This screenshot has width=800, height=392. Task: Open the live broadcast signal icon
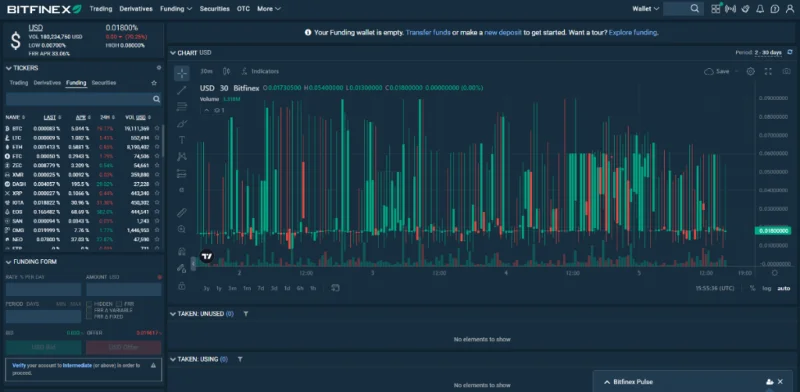click(731, 9)
